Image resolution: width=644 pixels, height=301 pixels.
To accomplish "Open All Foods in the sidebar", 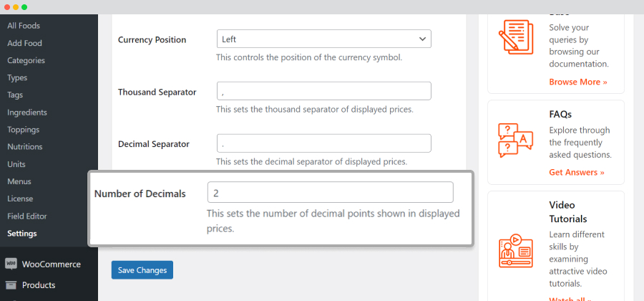I will [x=24, y=26].
